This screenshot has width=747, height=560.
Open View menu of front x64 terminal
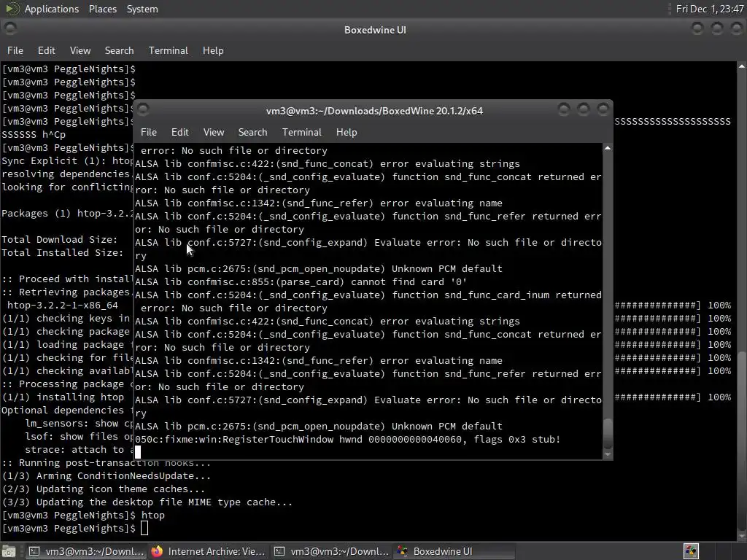[214, 132]
